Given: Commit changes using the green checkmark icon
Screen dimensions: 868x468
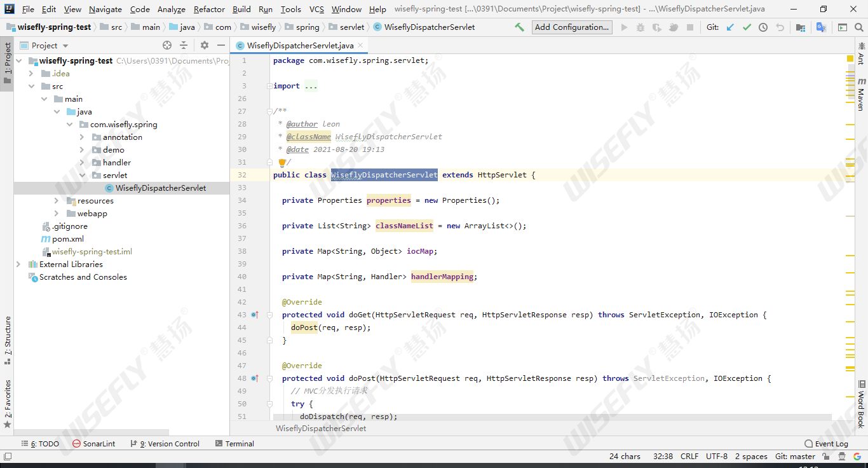Looking at the screenshot, I should tap(747, 27).
